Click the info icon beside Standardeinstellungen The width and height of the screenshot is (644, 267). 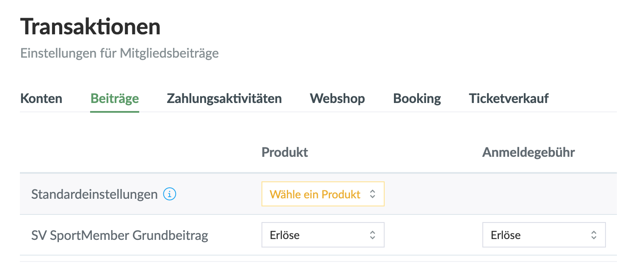click(170, 195)
